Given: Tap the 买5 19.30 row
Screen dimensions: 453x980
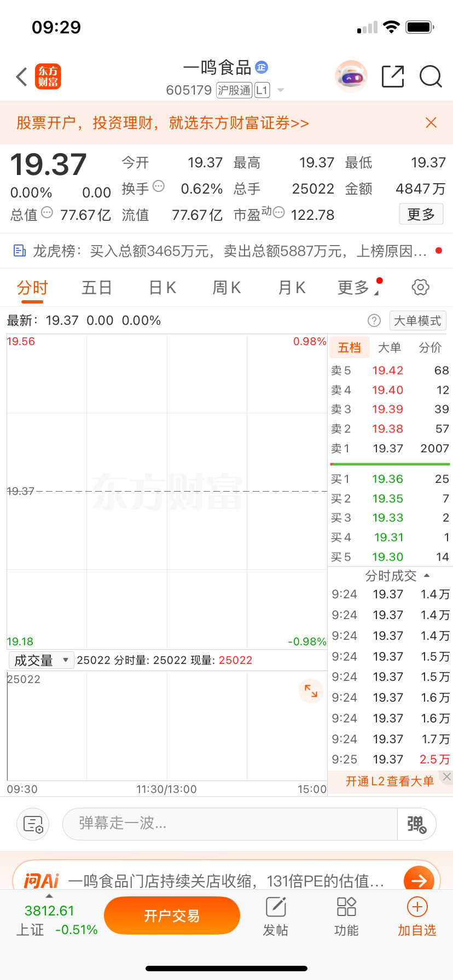Looking at the screenshot, I should click(x=390, y=557).
